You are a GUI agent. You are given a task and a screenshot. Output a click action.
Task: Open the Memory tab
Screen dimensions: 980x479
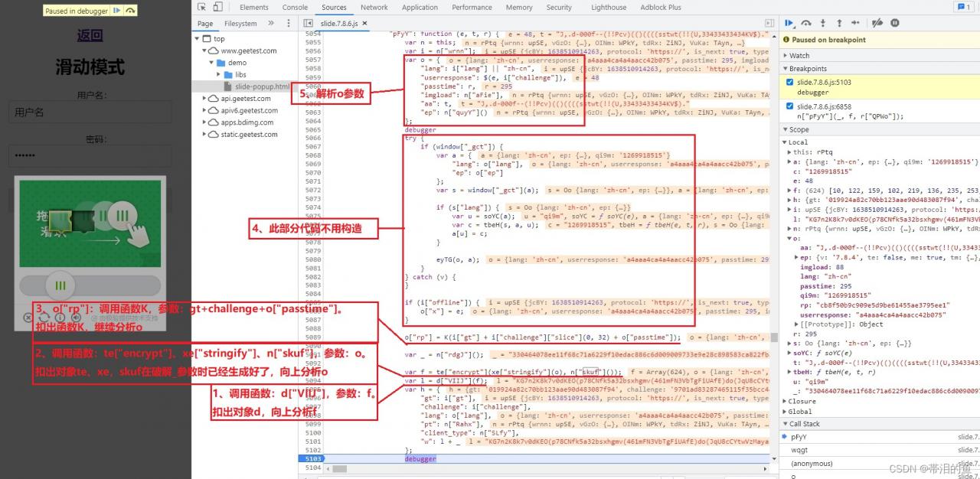519,7
